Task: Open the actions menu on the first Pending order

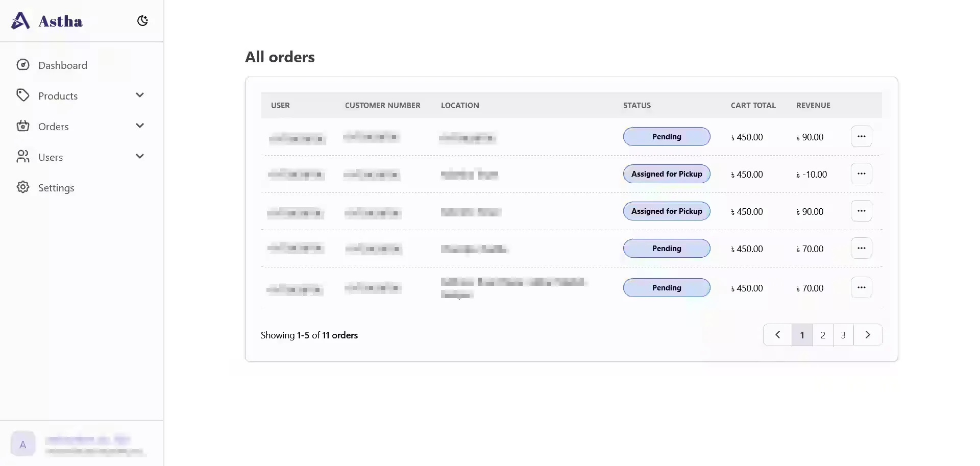Action: 862,136
